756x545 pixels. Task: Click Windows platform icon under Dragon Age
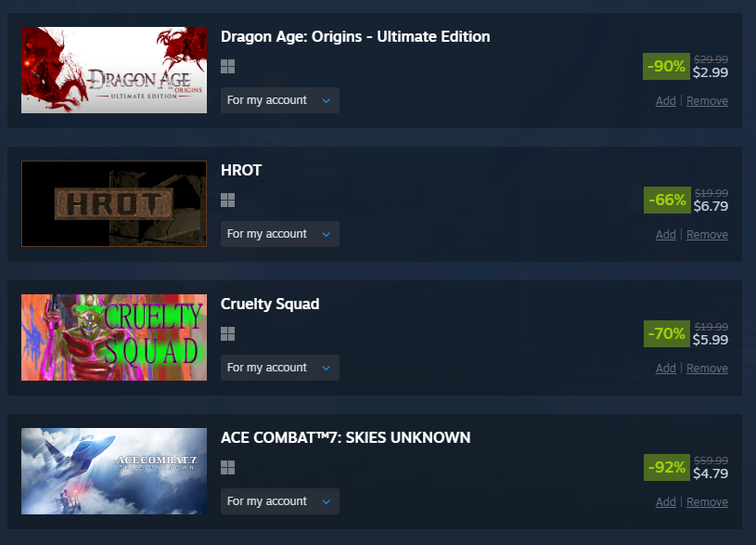click(x=227, y=67)
